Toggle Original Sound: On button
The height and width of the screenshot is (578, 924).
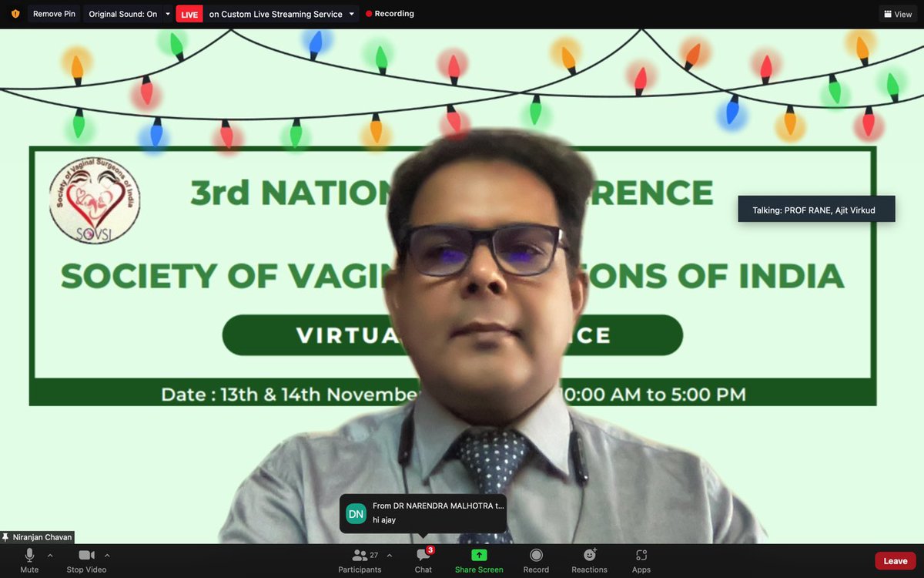(123, 14)
